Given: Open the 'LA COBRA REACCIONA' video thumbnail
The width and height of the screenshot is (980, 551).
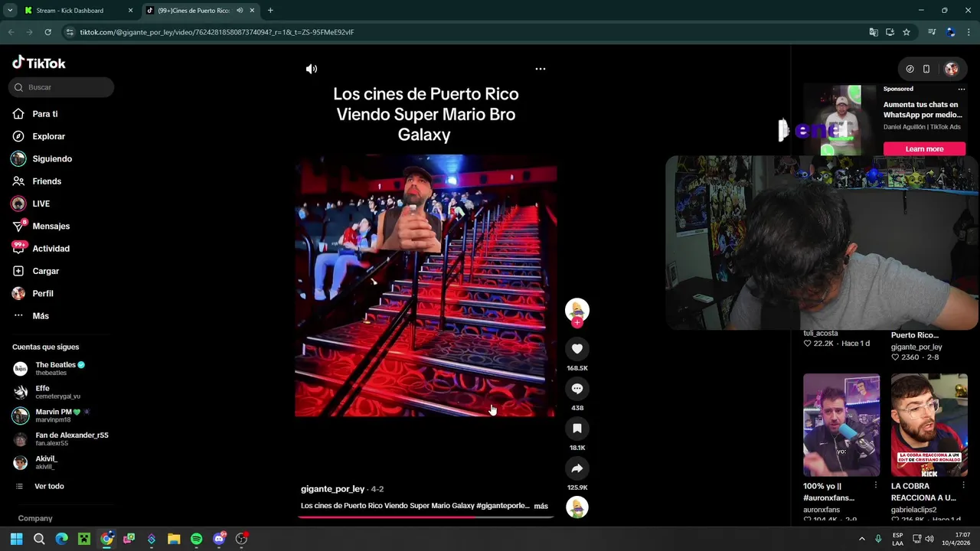Looking at the screenshot, I should coord(929,425).
